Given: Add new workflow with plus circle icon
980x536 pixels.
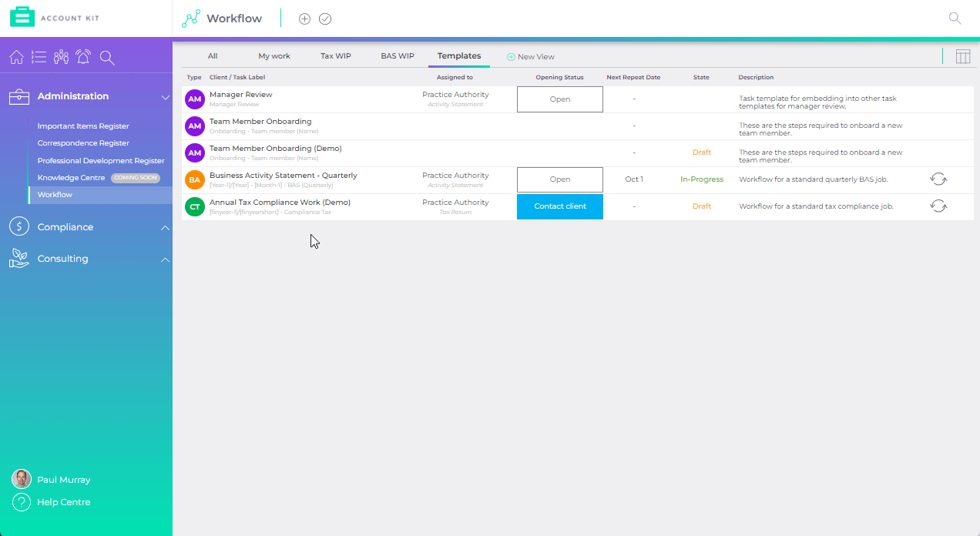Looking at the screenshot, I should tap(304, 18).
